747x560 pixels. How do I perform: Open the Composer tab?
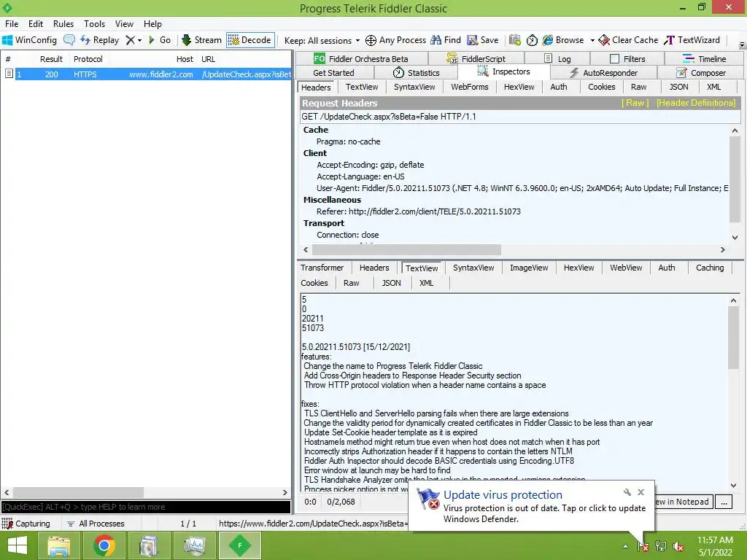[701, 72]
